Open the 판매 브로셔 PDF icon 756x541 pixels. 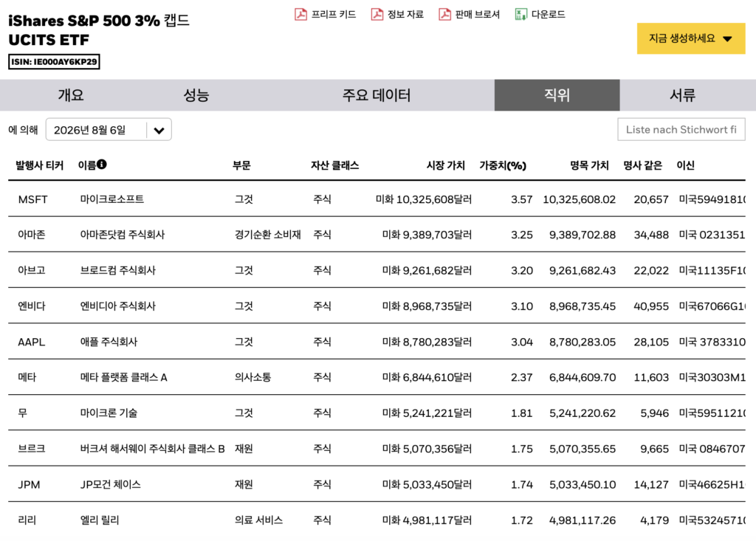[444, 15]
